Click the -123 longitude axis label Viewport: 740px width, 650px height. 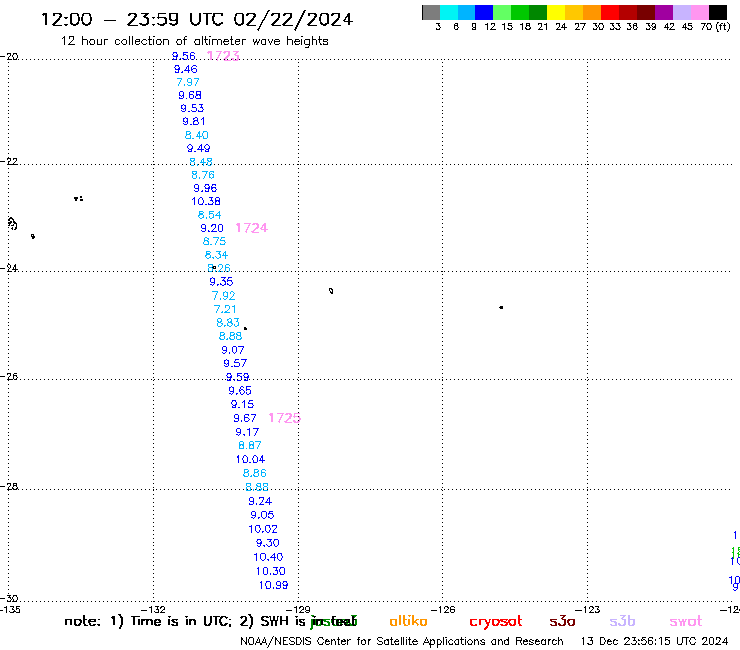(588, 609)
